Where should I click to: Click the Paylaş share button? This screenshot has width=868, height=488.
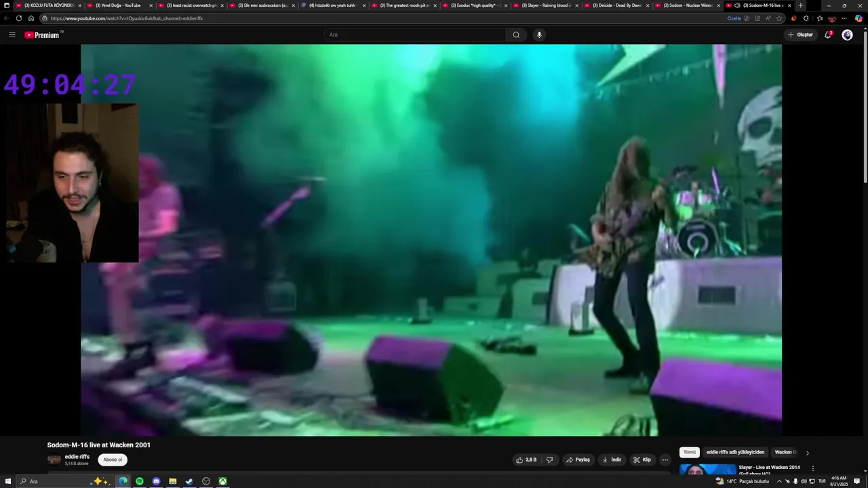tap(578, 460)
